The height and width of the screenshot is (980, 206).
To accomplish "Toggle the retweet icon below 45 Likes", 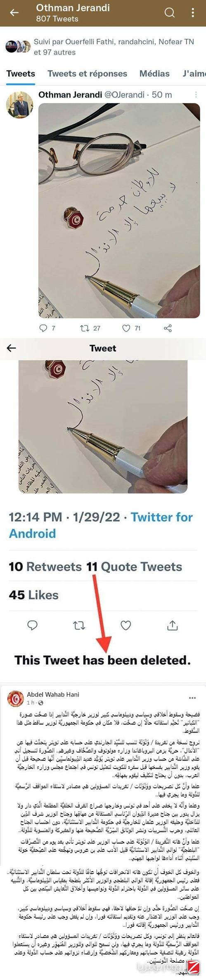I will click(x=79, y=625).
